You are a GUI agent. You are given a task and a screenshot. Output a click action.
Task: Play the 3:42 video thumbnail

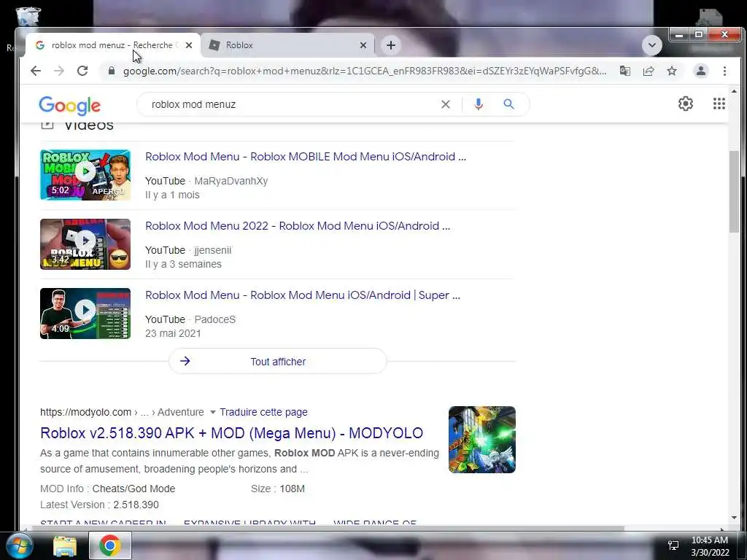(85, 244)
